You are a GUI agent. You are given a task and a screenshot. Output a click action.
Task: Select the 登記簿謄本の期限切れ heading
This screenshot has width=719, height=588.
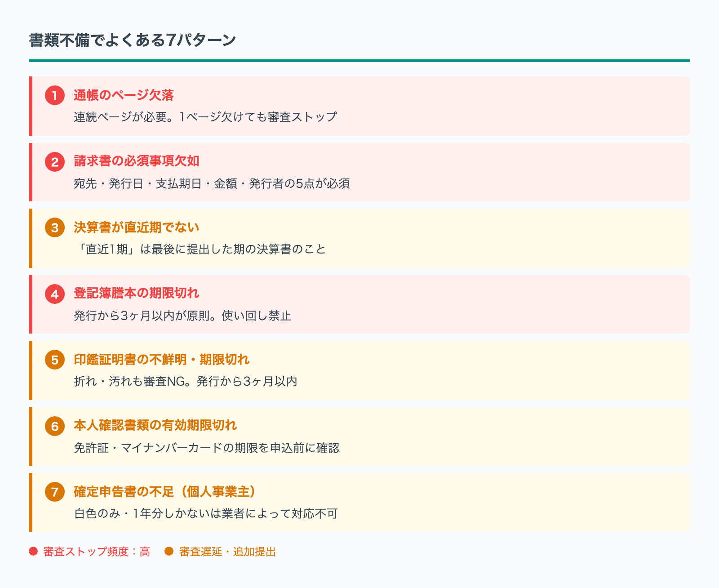[136, 294]
